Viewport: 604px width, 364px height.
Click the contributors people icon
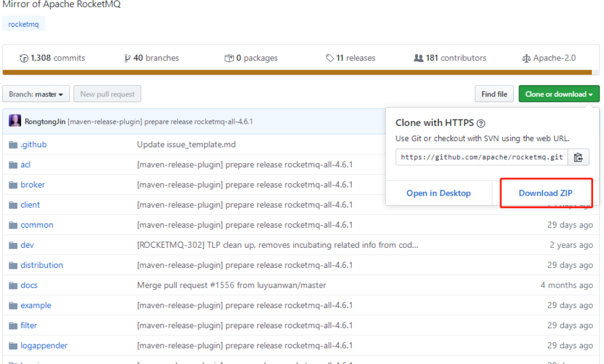click(418, 58)
